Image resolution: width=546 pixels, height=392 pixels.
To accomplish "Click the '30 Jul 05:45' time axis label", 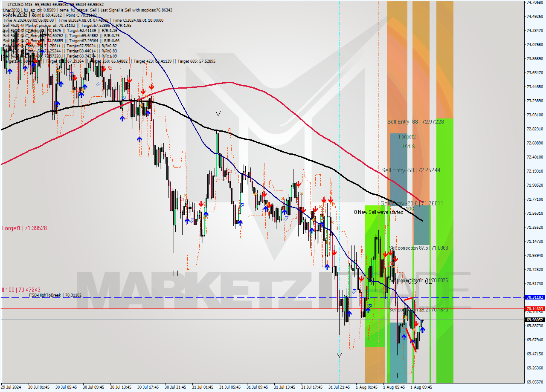I will pyautogui.click(x=66, y=387).
